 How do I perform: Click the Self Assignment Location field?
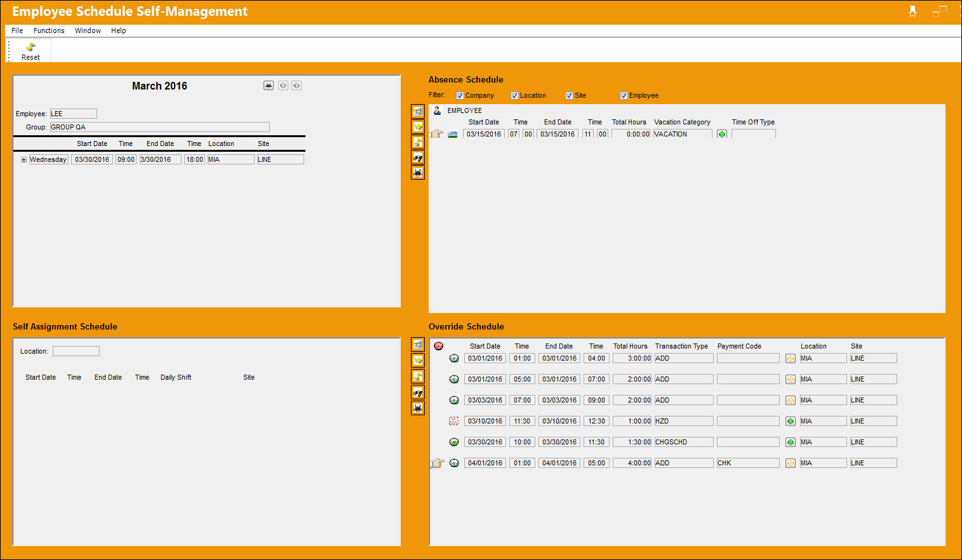tap(76, 351)
